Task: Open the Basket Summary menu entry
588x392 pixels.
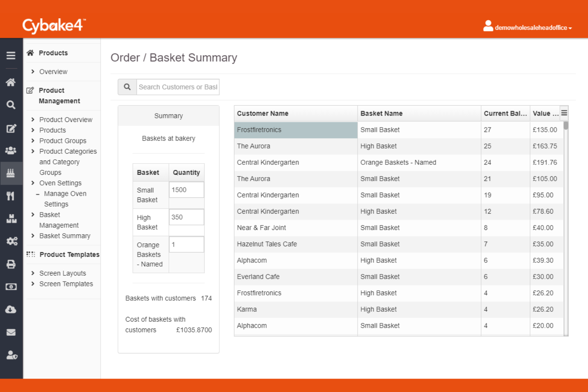Action: [65, 236]
